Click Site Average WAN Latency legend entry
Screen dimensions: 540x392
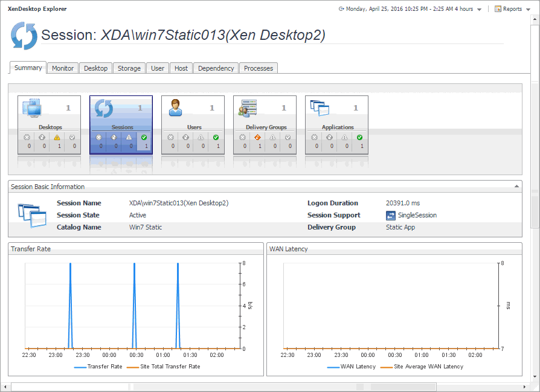click(x=422, y=367)
